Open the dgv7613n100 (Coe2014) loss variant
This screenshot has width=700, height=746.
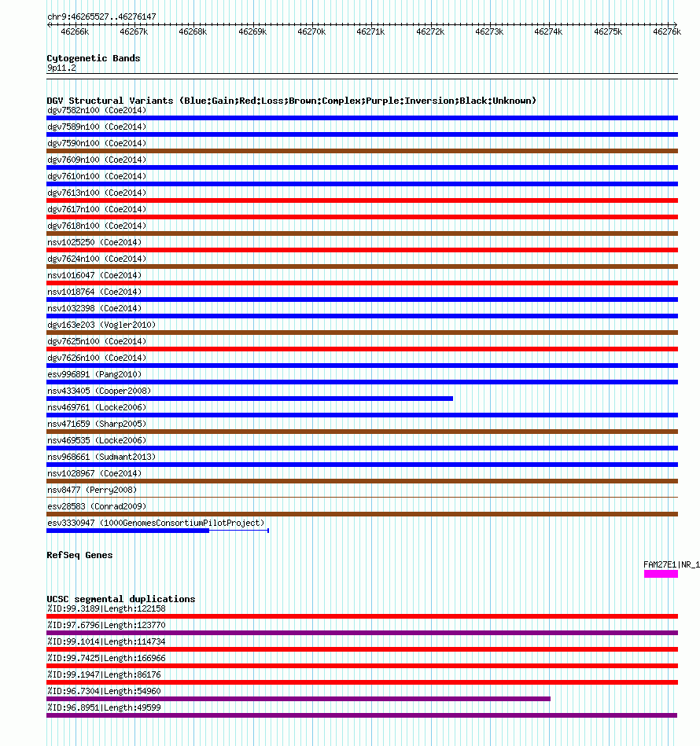click(97, 193)
